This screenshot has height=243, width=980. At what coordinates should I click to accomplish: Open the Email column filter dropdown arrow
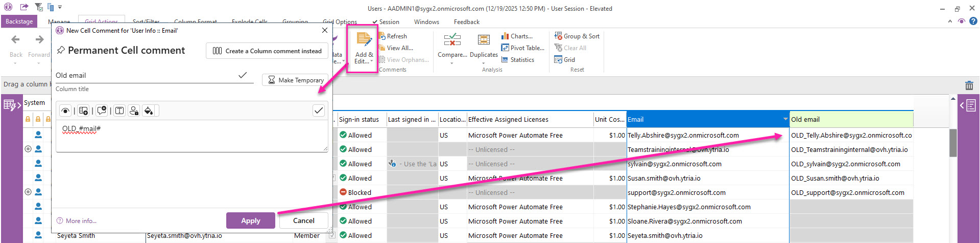pos(785,119)
